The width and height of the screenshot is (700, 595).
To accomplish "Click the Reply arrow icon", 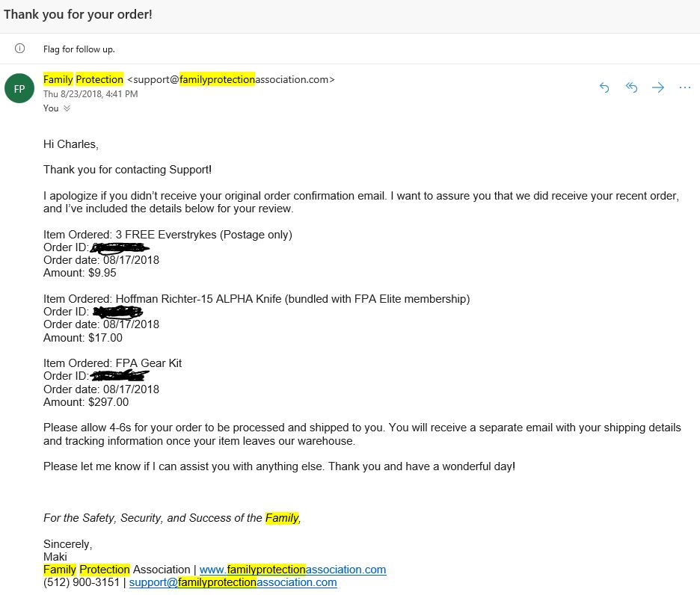I will pyautogui.click(x=604, y=87).
